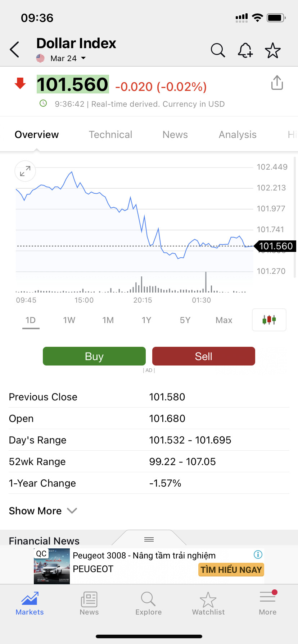This screenshot has width=298, height=644.
Task: Open the Analysis tab
Action: (x=238, y=134)
